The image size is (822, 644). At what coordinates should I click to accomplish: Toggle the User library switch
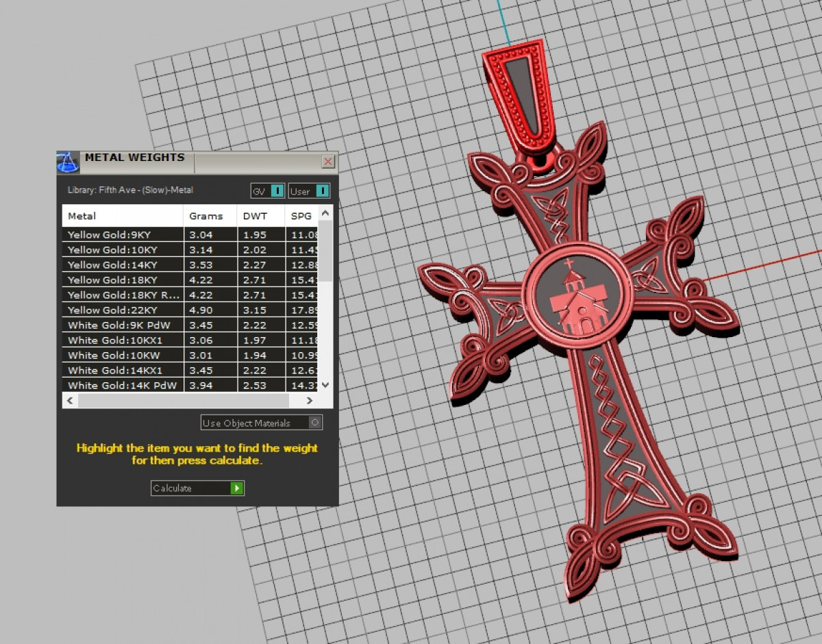pyautogui.click(x=322, y=191)
